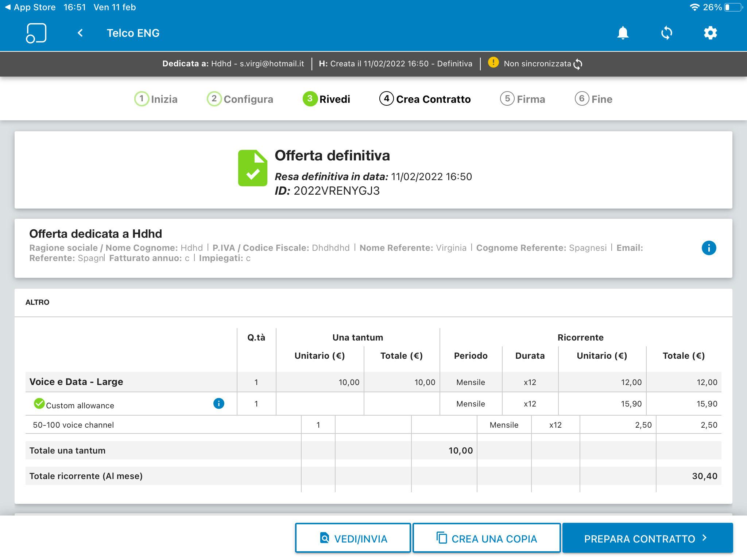Go back with the left chevron arrow

[x=80, y=33]
